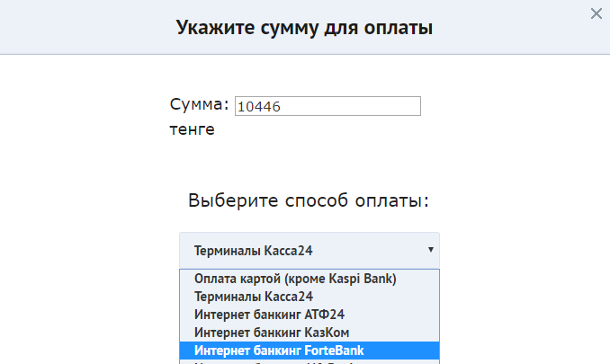Click the тенге currency label
Screen dimensions: 610x364
coord(193,129)
